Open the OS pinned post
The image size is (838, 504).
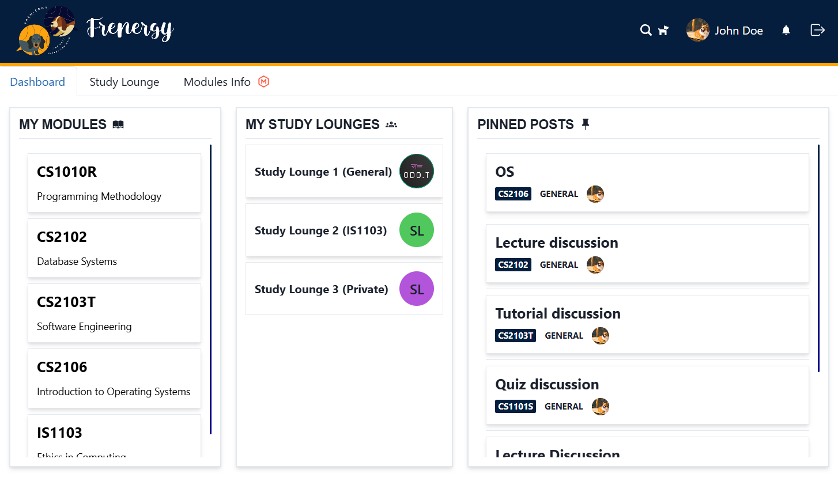pos(647,183)
